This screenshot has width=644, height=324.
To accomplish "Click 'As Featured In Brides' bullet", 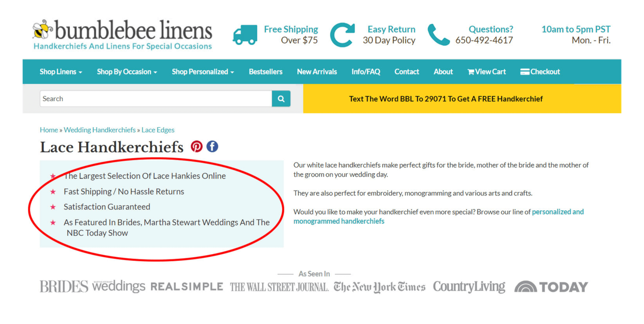I will [167, 228].
